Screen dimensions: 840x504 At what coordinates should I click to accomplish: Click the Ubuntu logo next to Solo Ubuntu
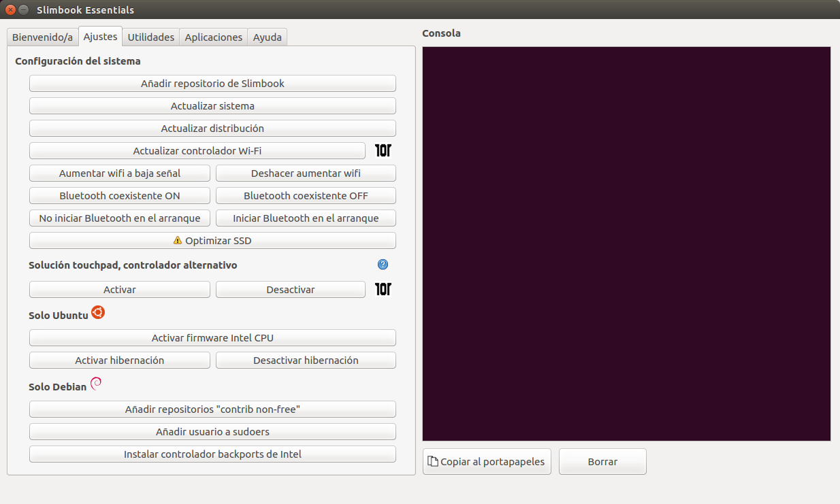[98, 313]
